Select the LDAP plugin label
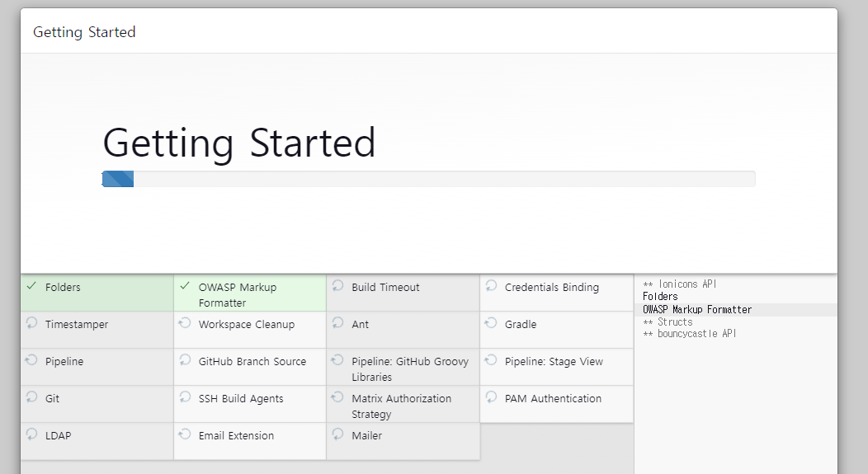The width and height of the screenshot is (868, 474). 58,435
